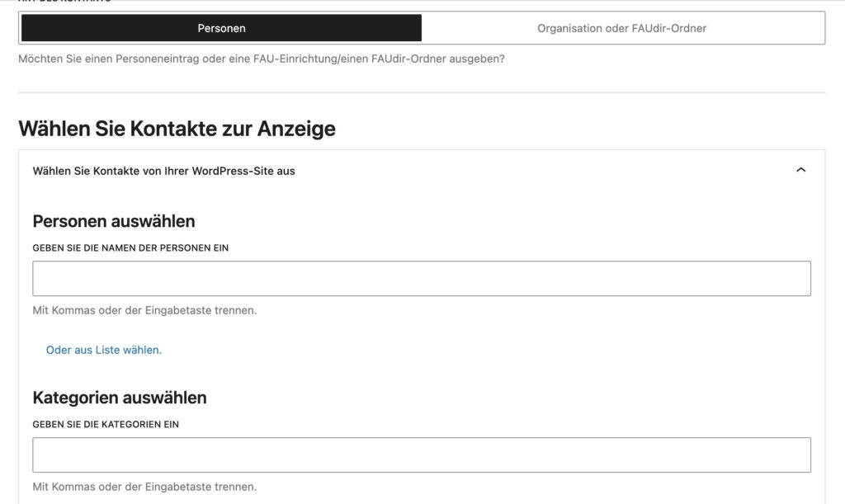Click panel title "Wählen Sie Kontakte von Ihrer WordPress-Site aus"

163,171
